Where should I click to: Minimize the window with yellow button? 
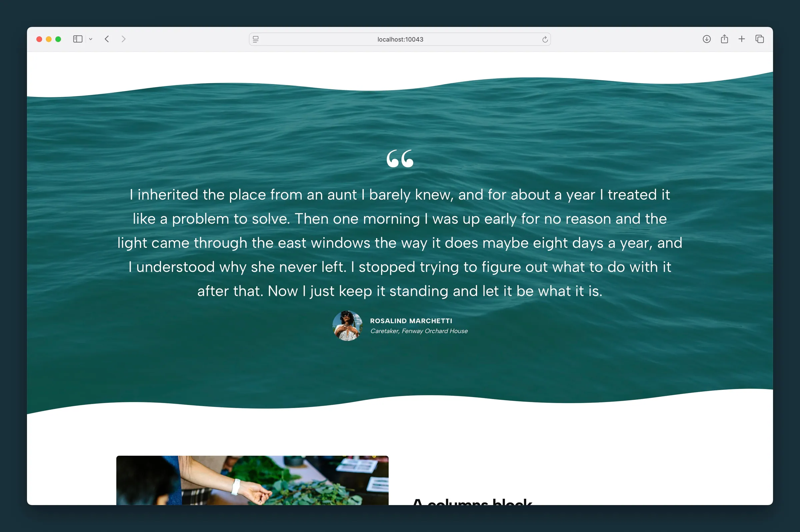49,39
